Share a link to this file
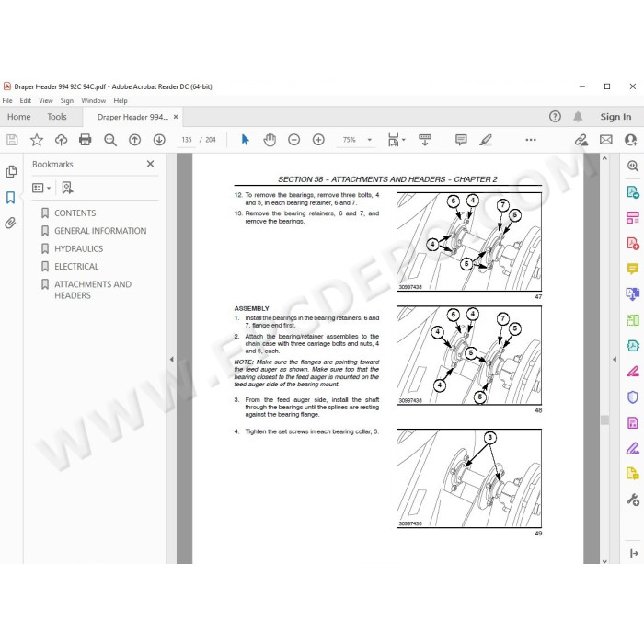 pyautogui.click(x=581, y=140)
